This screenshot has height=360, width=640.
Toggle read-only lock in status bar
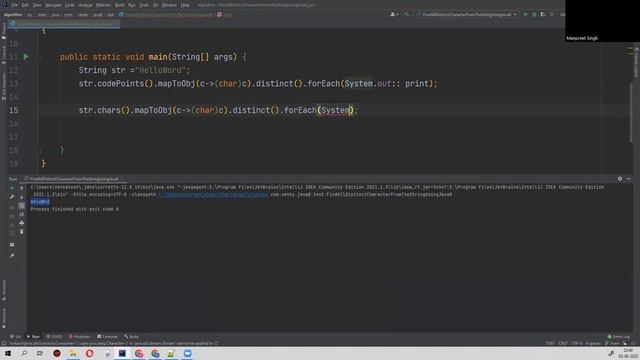[624, 343]
